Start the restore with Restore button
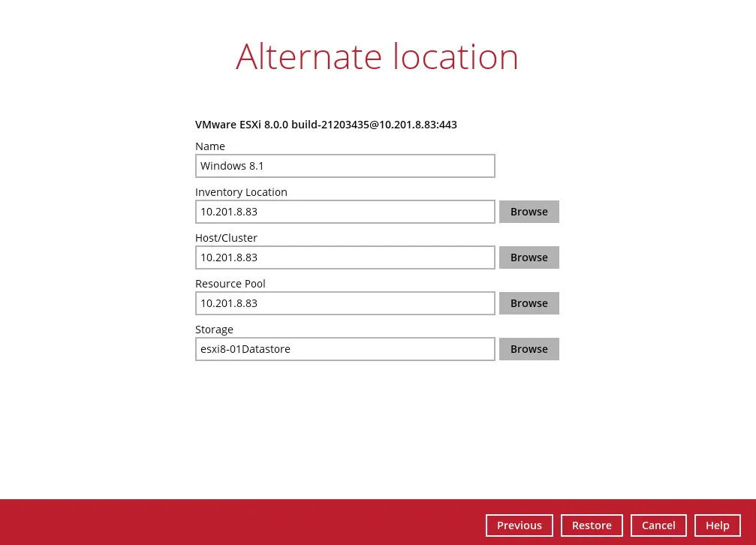 click(x=592, y=525)
